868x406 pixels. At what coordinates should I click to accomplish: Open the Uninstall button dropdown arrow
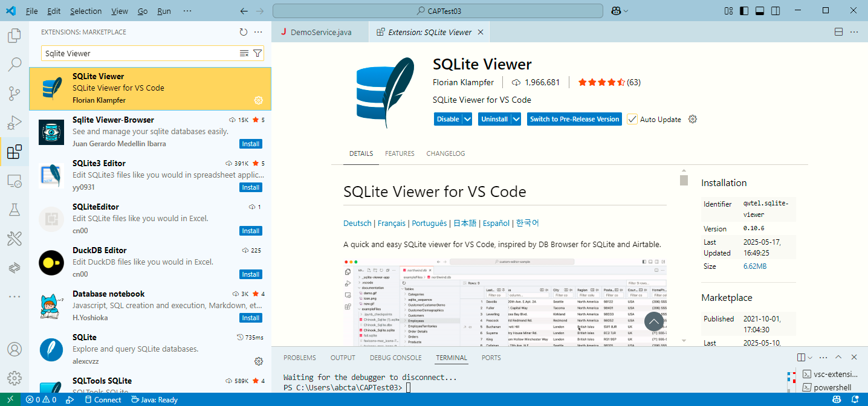(x=516, y=119)
